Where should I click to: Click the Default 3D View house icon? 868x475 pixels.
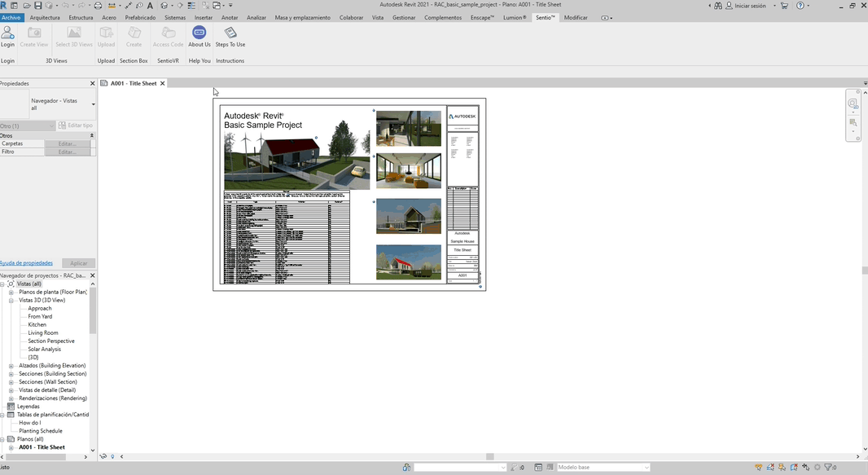pyautogui.click(x=164, y=6)
